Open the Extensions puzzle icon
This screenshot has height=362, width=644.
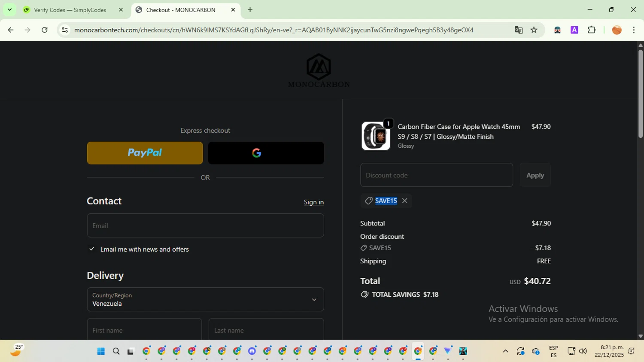(x=592, y=30)
